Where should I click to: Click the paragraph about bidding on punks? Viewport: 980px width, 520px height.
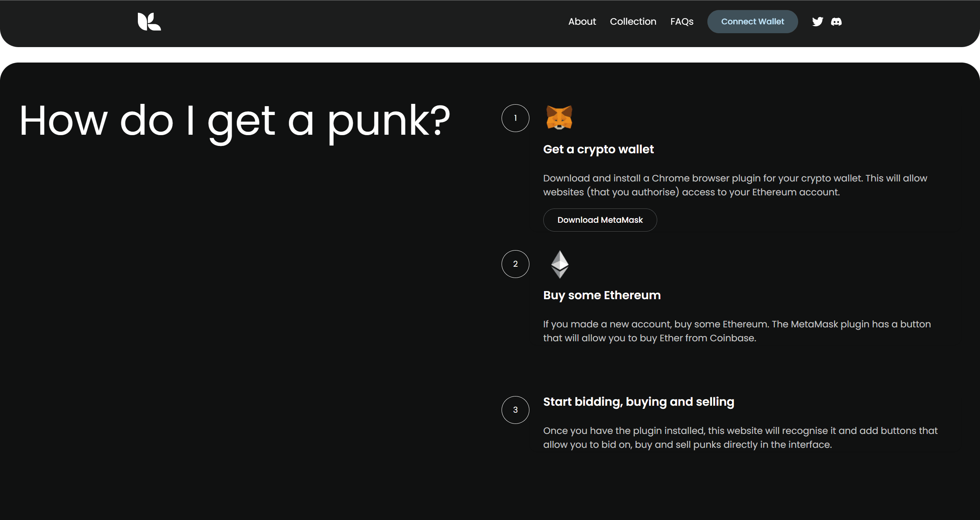point(740,438)
